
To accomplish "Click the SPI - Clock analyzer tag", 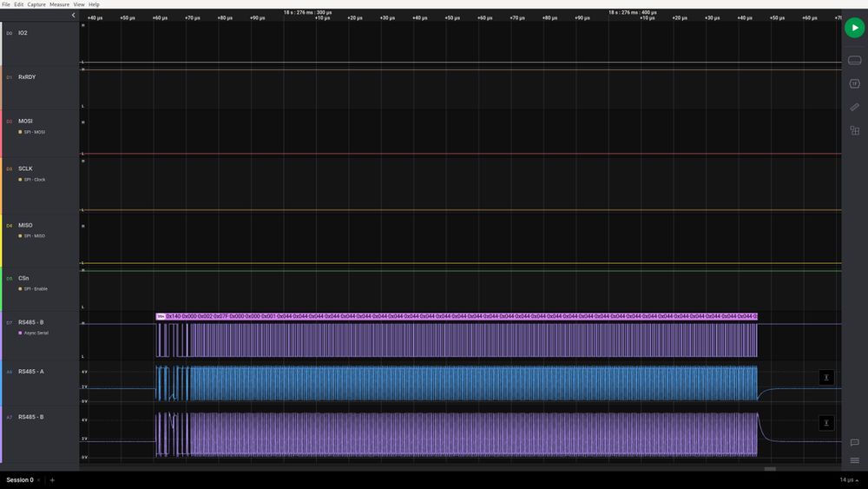I will 32,180.
